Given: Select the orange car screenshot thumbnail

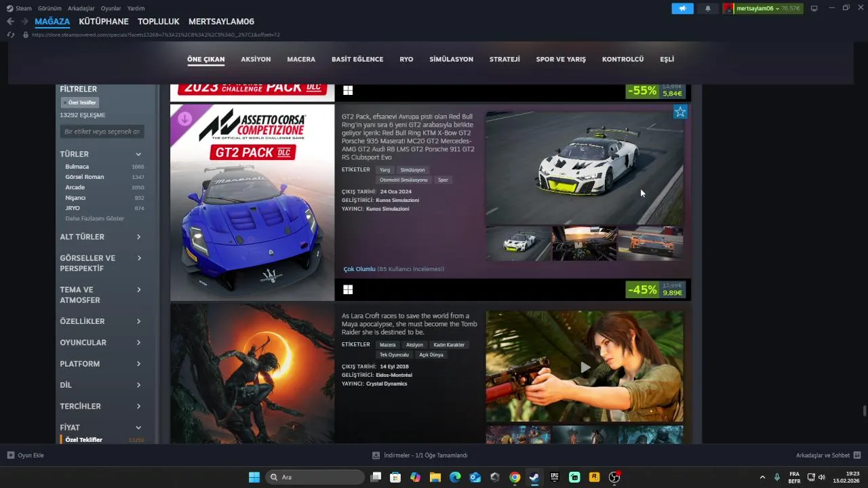Looking at the screenshot, I should 650,243.
